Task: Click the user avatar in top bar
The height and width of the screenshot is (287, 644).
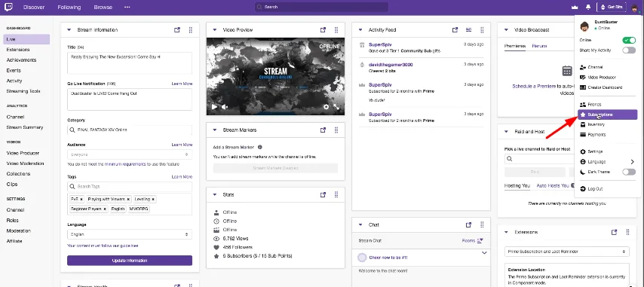Action: tap(635, 7)
